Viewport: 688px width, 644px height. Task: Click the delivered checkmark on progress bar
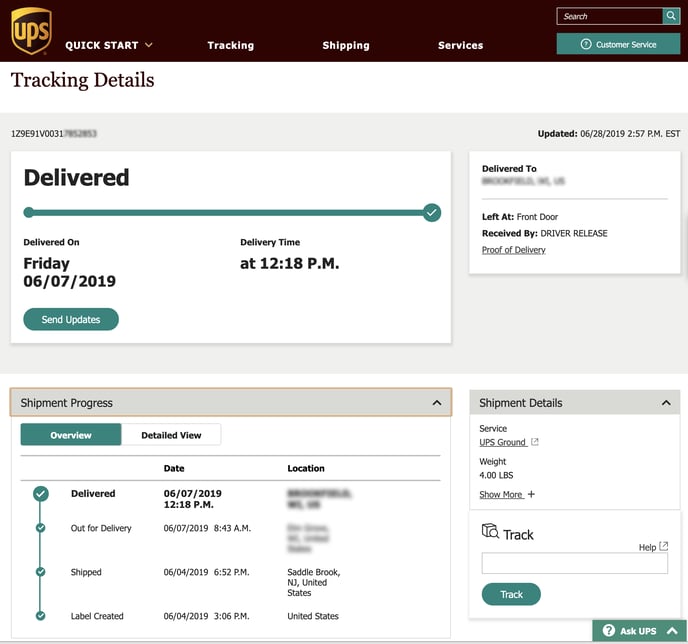pos(432,213)
